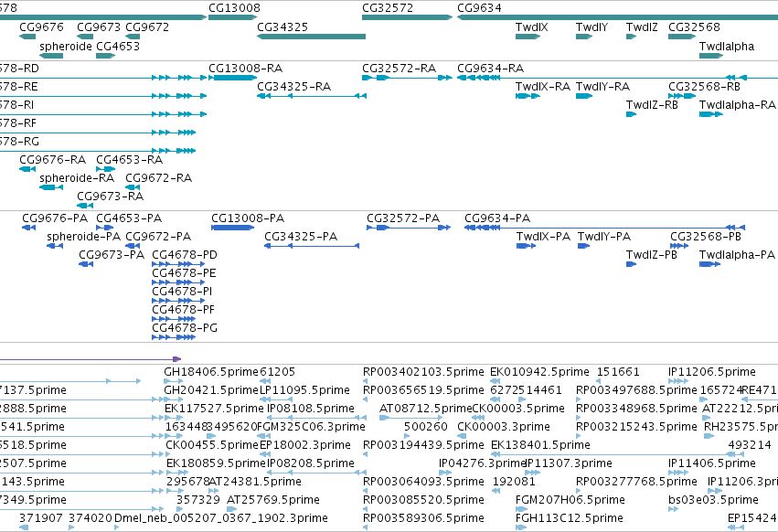The image size is (778, 532).
Task: Click the CG9676 gene label
Action: pos(41,27)
